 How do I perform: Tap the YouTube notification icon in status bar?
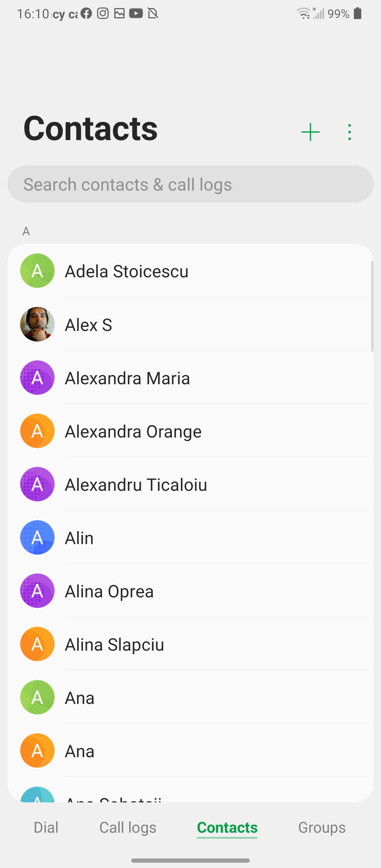(136, 13)
